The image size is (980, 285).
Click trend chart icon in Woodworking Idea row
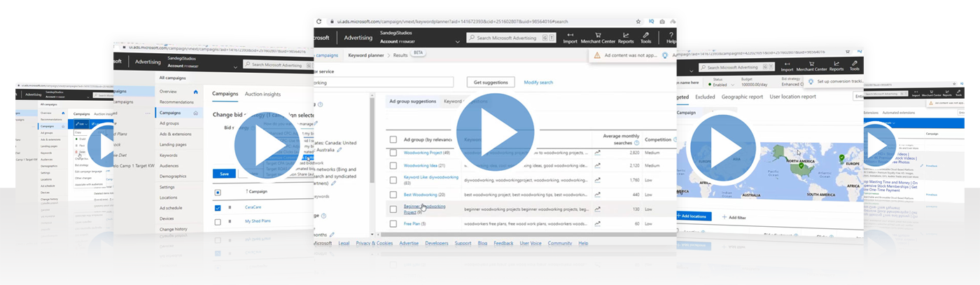click(598, 165)
